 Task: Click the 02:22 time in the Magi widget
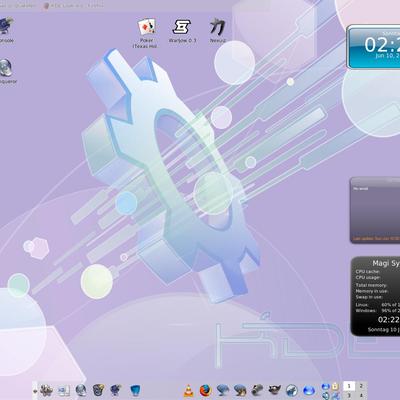point(389,320)
